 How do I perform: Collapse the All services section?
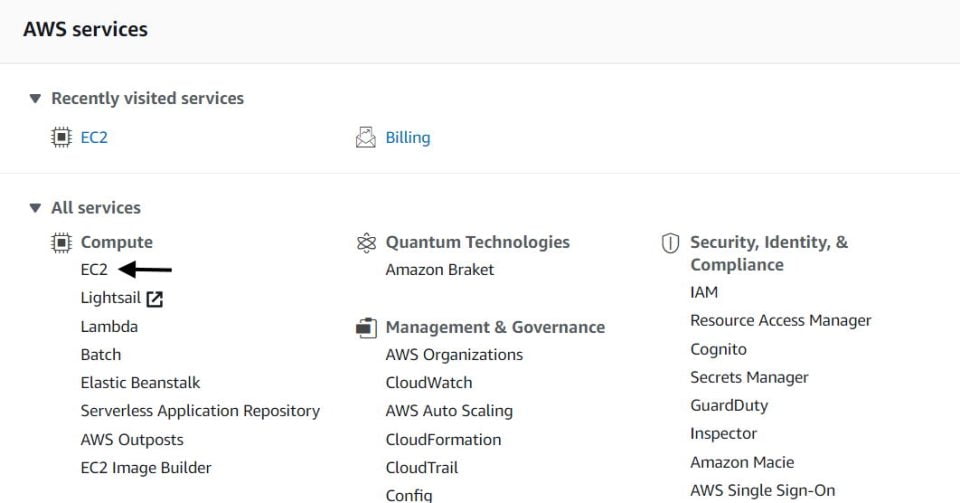(x=35, y=208)
